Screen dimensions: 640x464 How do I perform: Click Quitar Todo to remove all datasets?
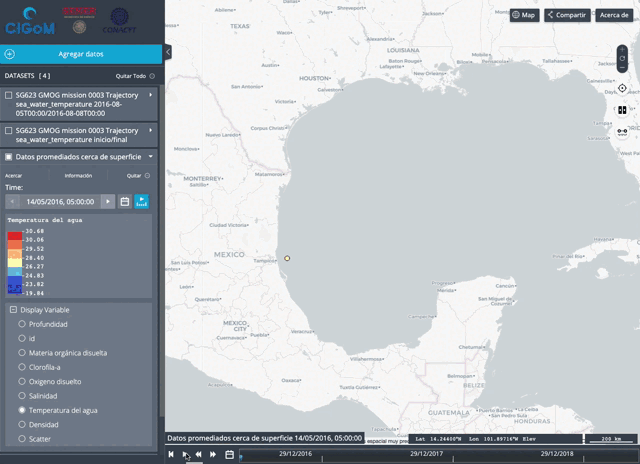(x=135, y=76)
